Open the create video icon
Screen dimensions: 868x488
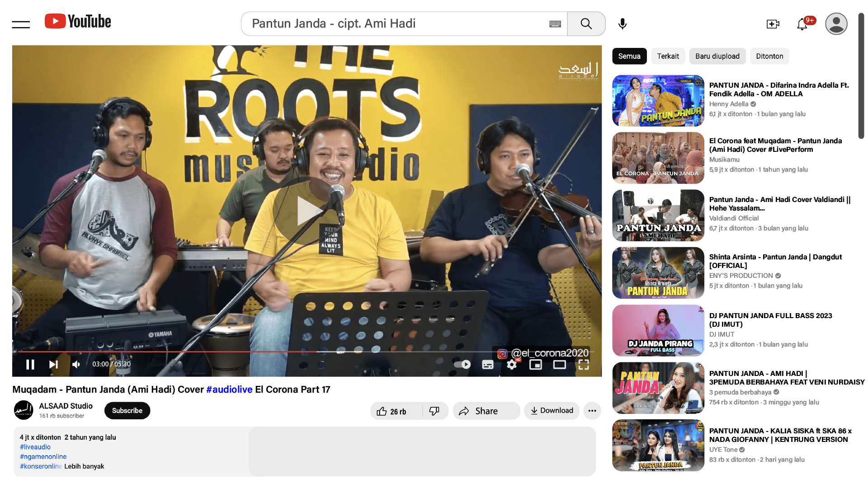773,24
